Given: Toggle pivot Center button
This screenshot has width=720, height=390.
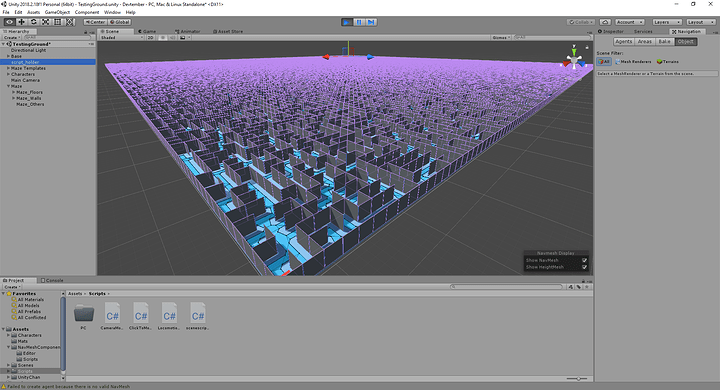Looking at the screenshot, I should click(x=95, y=22).
